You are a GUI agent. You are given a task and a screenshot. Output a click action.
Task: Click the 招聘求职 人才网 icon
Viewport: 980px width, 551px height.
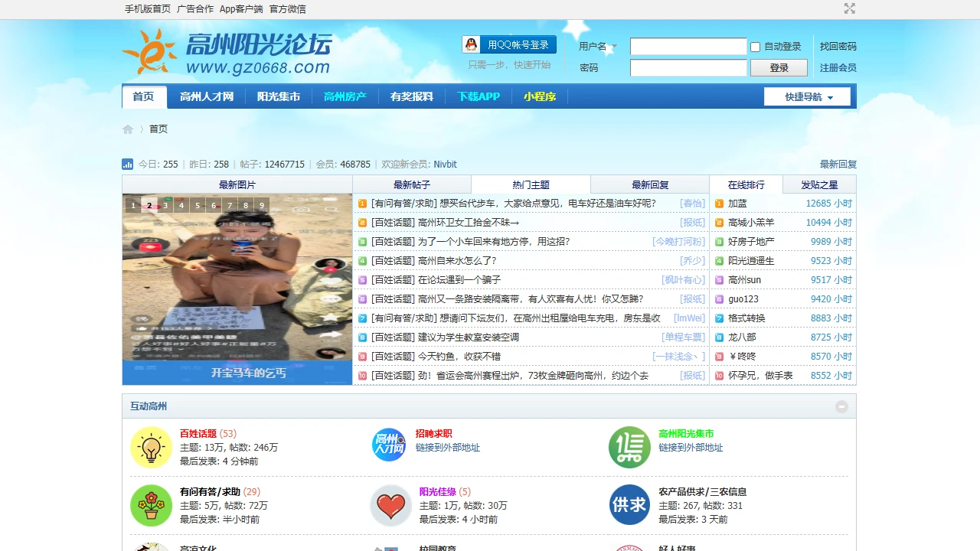pyautogui.click(x=389, y=445)
